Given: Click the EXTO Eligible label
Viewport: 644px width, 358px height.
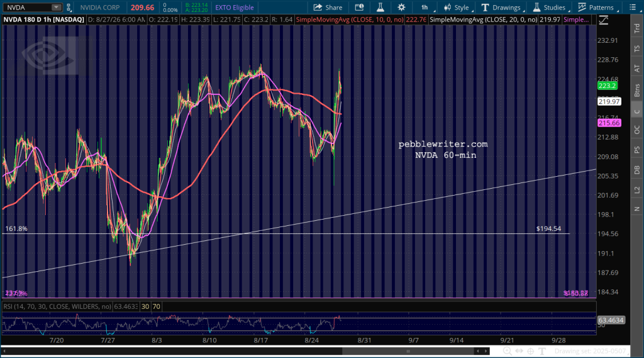Looking at the screenshot, I should coord(235,8).
